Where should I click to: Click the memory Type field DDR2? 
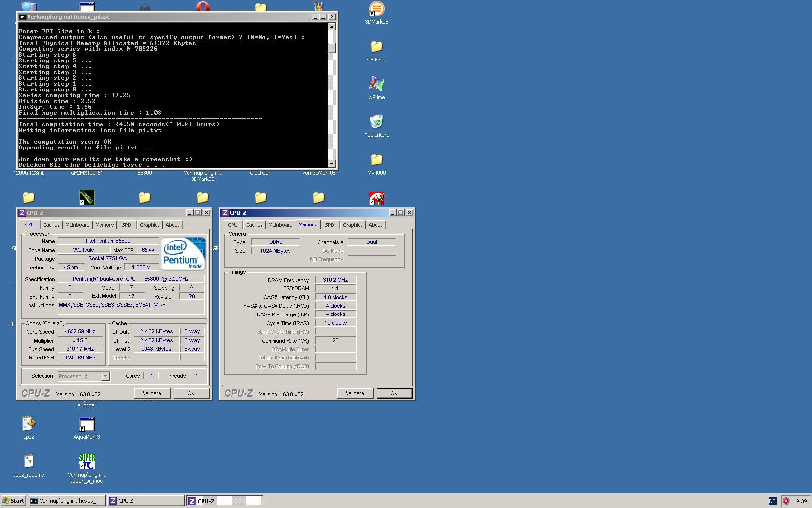(275, 242)
